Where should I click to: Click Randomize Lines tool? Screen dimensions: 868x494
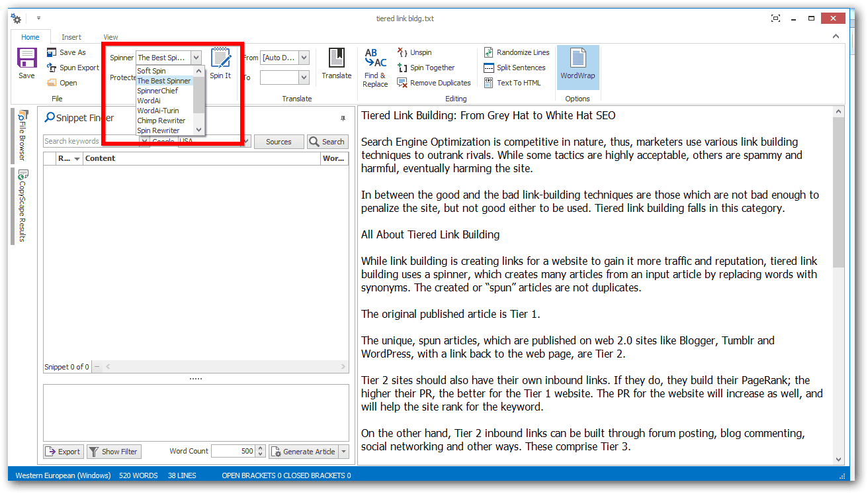pyautogui.click(x=517, y=52)
